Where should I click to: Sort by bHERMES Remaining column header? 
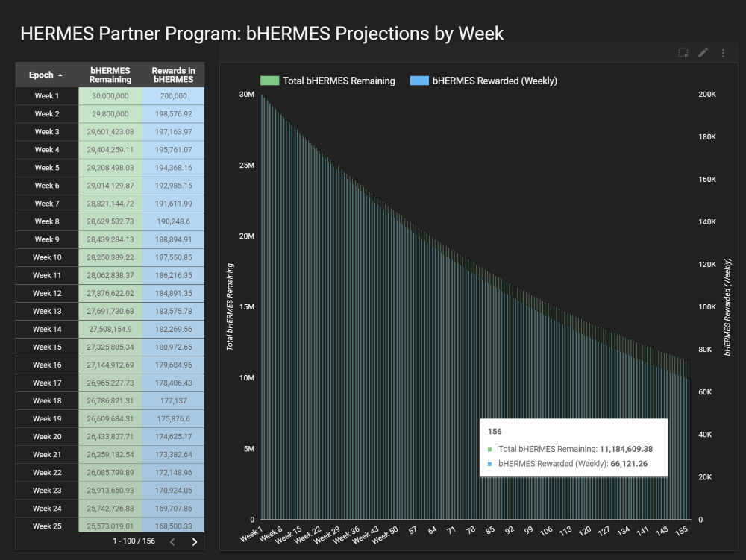110,75
